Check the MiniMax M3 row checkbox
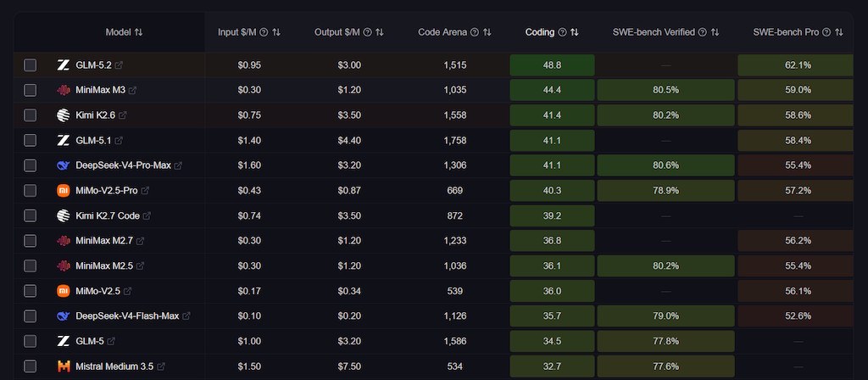The width and height of the screenshot is (868, 380). 30,90
